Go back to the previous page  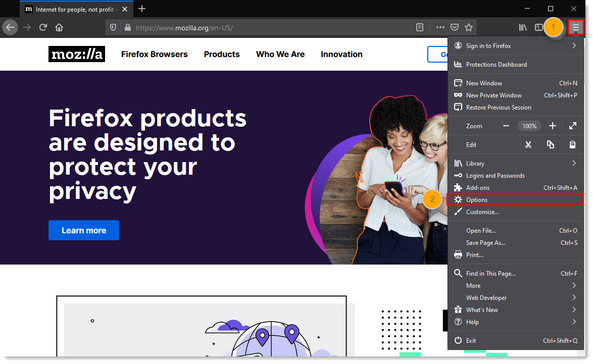coord(10,27)
